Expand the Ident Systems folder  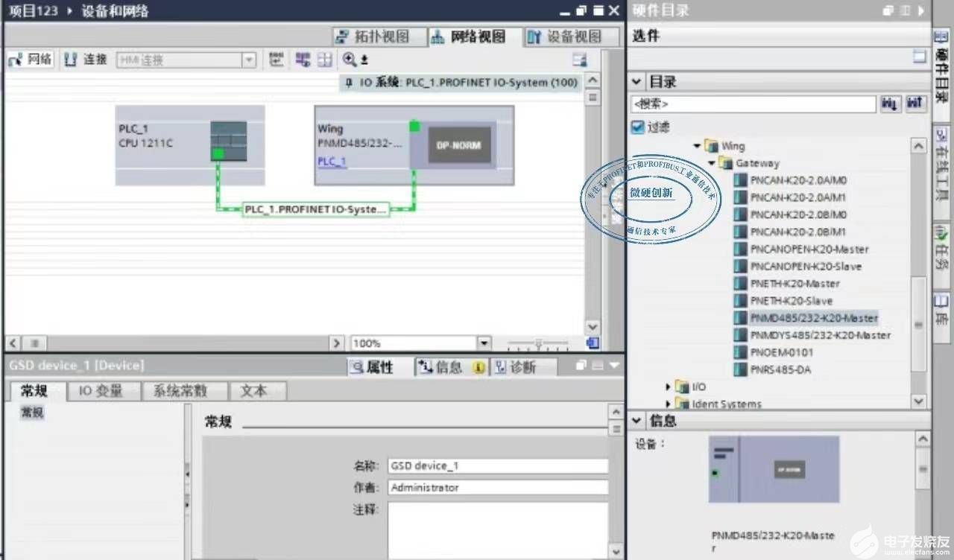point(668,404)
